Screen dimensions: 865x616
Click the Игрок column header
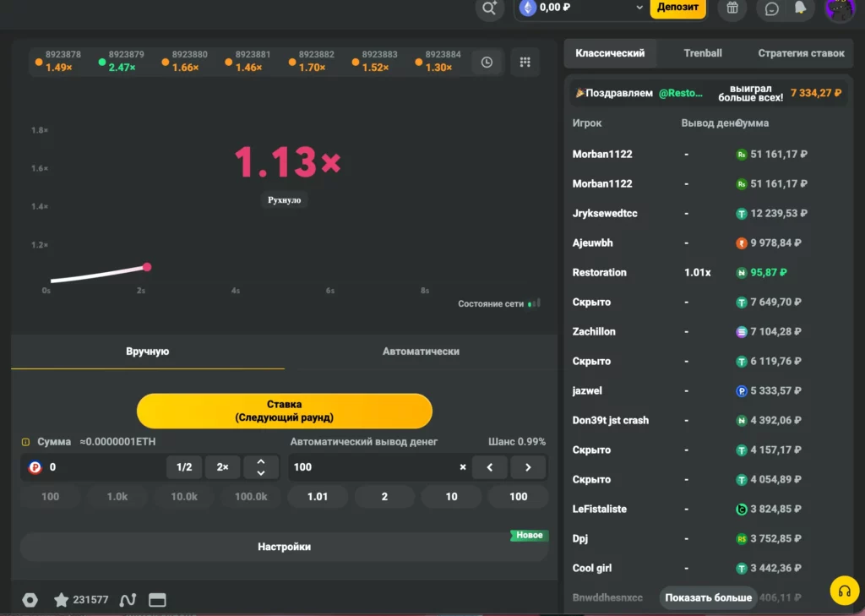click(x=587, y=123)
